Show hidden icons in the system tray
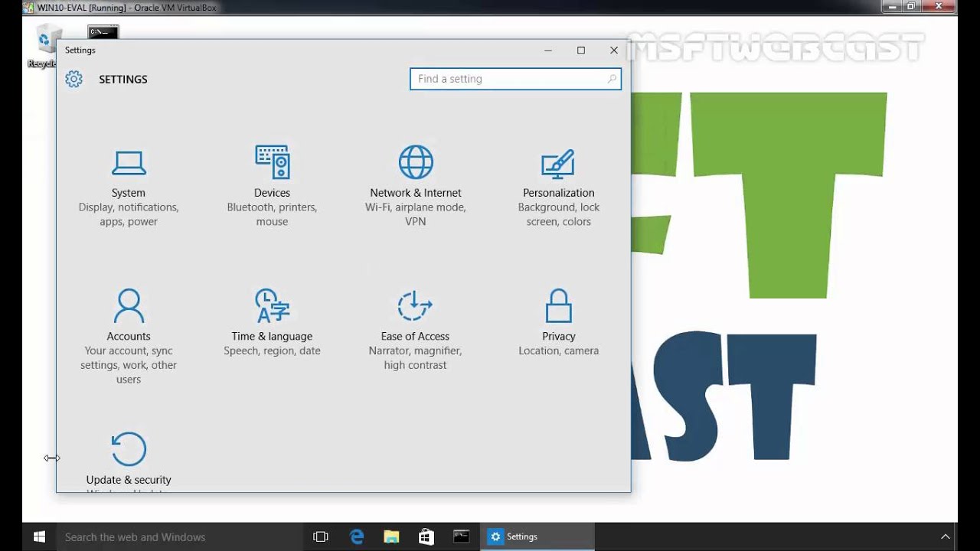Image resolution: width=980 pixels, height=551 pixels. coord(946,536)
